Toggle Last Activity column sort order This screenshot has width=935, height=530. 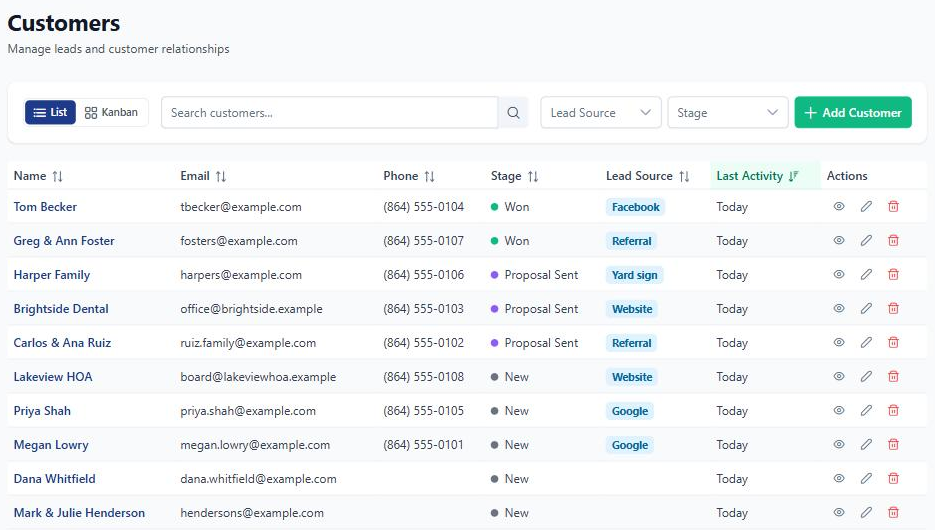[x=757, y=176]
